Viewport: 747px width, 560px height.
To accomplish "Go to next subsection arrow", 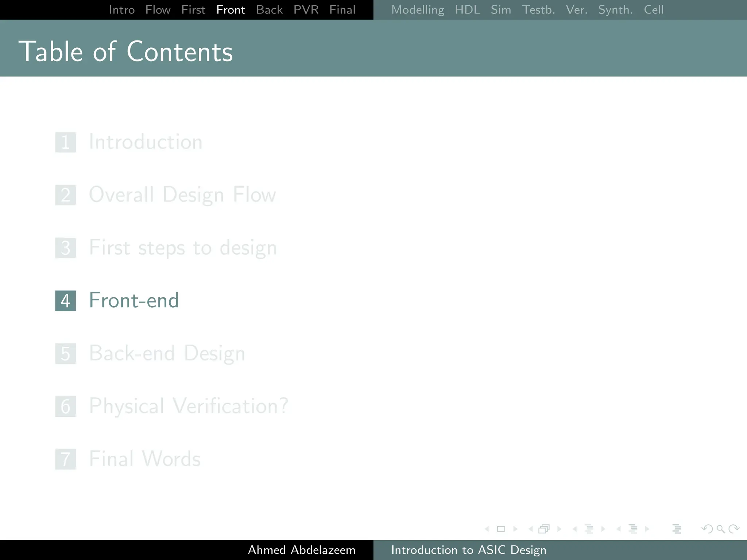I will pos(603,529).
